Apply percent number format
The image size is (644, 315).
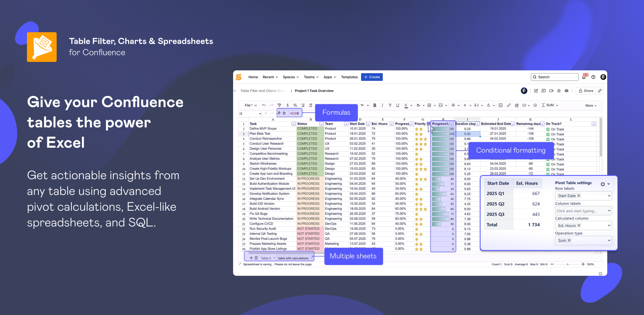[x=295, y=105]
